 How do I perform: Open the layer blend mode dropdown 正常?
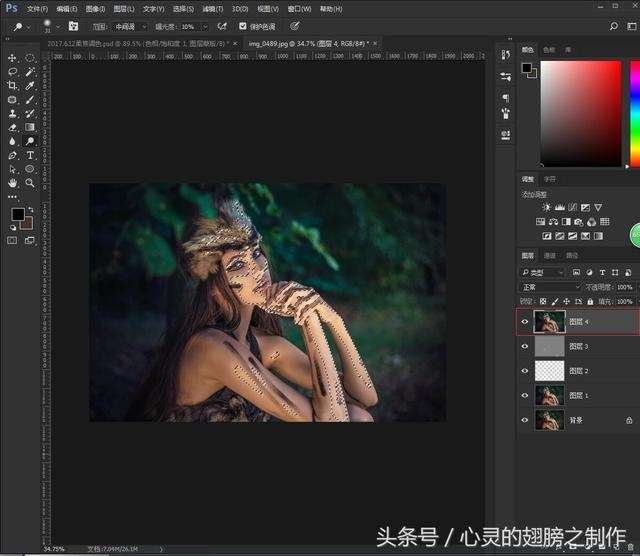coord(549,287)
